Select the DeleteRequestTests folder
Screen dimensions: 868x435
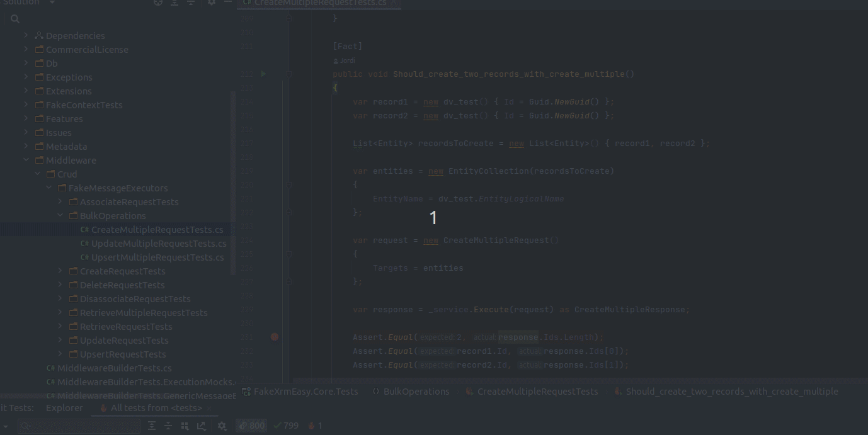122,285
